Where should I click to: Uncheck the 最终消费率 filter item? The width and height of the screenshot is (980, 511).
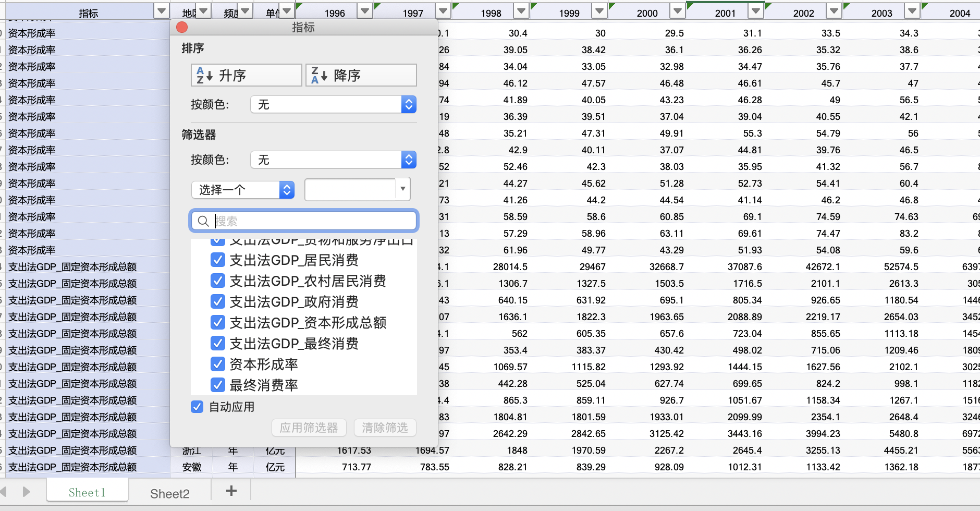pos(218,385)
